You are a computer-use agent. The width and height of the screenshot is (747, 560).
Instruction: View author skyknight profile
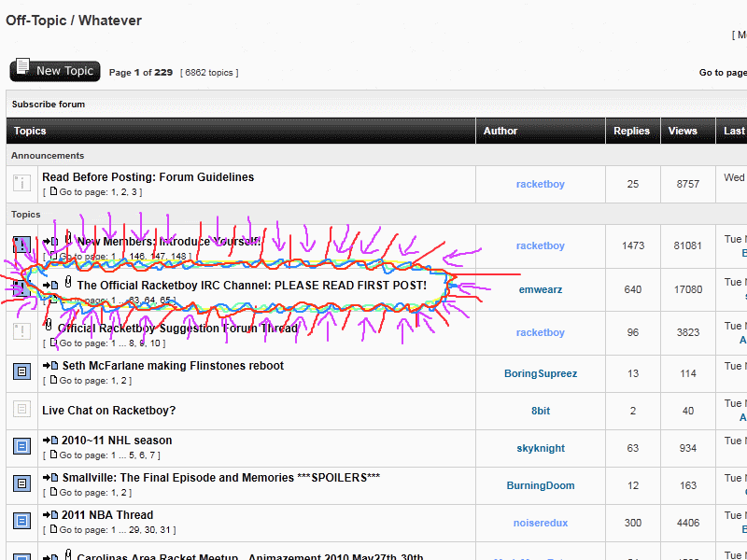(541, 448)
